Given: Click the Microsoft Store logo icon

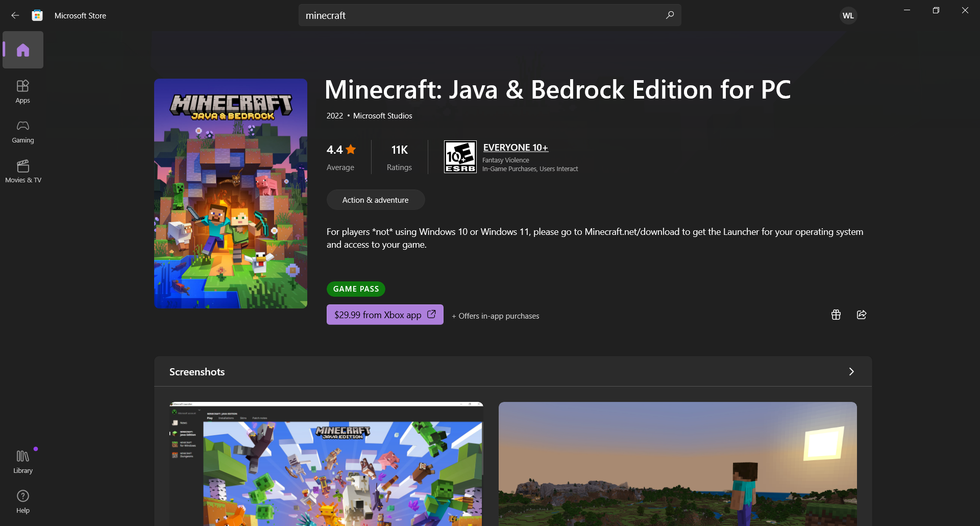Looking at the screenshot, I should 37,15.
